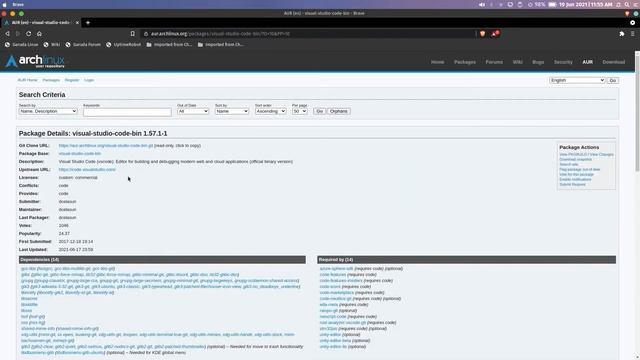Bookmark this page with the bookmark icon
The height and width of the screenshot is (360, 640).
133,33
